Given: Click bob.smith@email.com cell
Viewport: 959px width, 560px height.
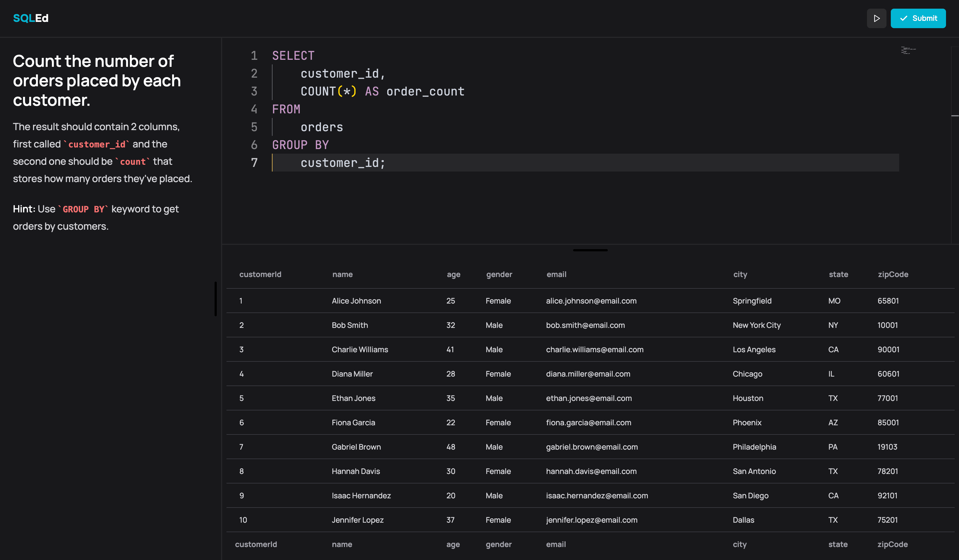Looking at the screenshot, I should pyautogui.click(x=585, y=325).
